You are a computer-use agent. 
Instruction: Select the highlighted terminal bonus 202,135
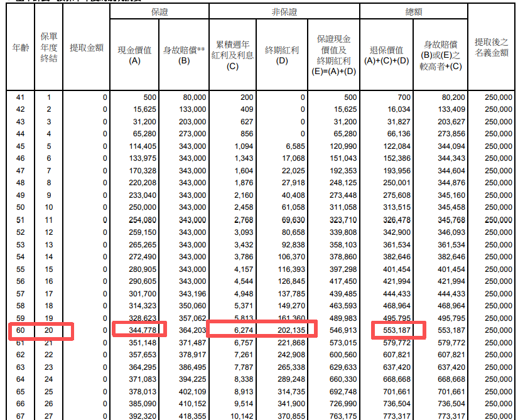tap(290, 330)
